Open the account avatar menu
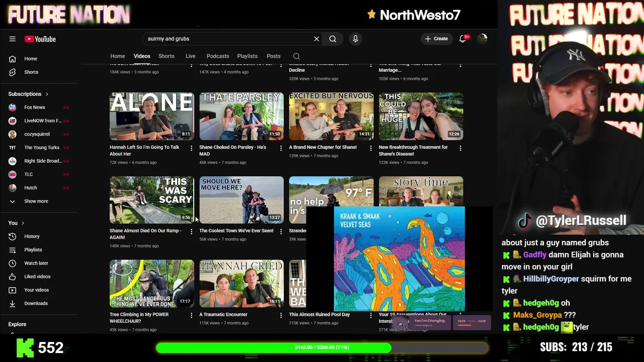The width and height of the screenshot is (644, 362). point(482,39)
